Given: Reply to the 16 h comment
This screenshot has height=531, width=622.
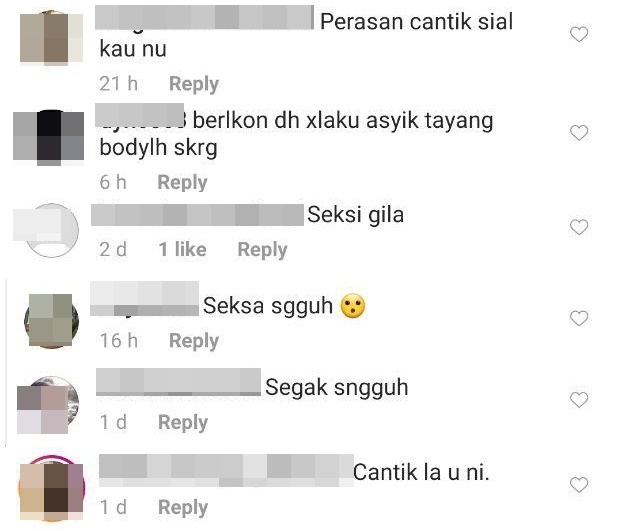Looking at the screenshot, I should point(194,341).
